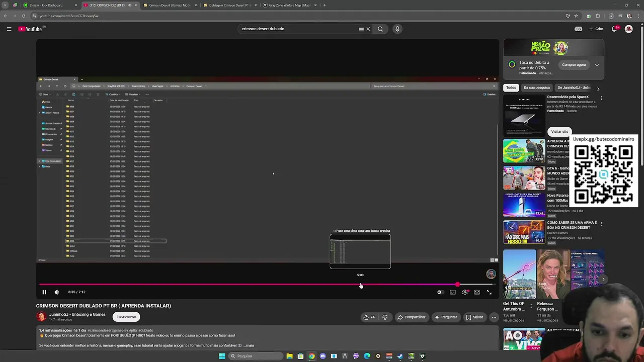Toggle subtitles in the player
The width and height of the screenshot is (644, 362).
tap(453, 292)
